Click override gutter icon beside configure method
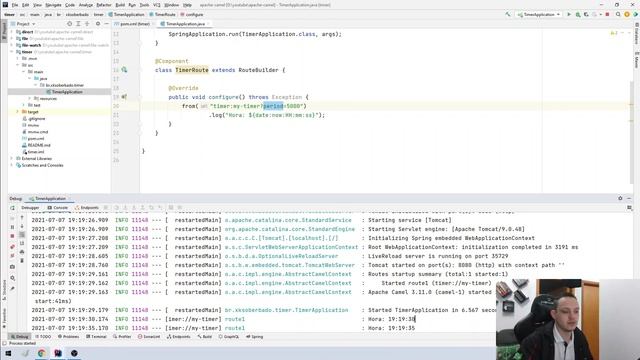640x360 pixels. 124,97
